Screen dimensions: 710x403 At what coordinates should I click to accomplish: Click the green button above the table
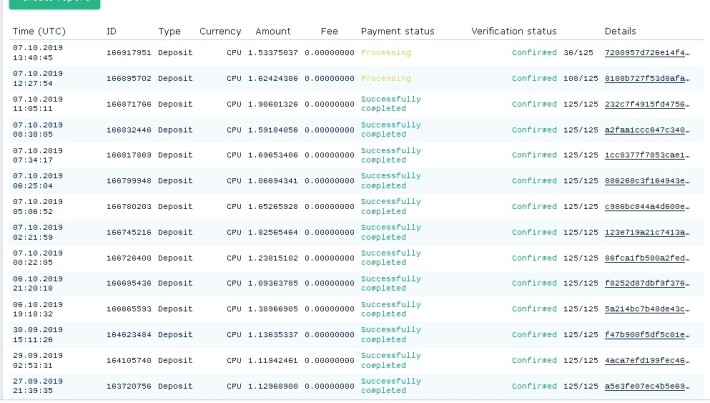click(54, 4)
